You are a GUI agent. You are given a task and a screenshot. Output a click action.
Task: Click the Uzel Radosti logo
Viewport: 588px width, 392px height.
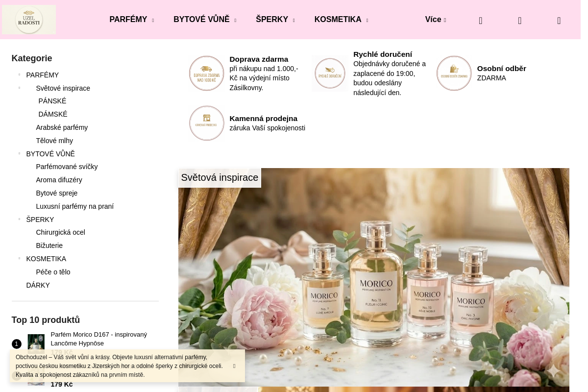(29, 20)
